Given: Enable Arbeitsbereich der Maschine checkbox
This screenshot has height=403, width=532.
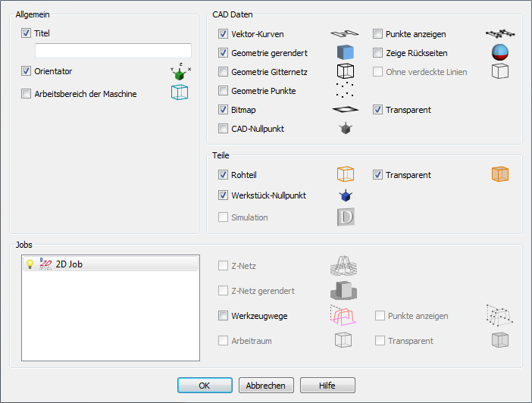Looking at the screenshot, I should [x=26, y=94].
